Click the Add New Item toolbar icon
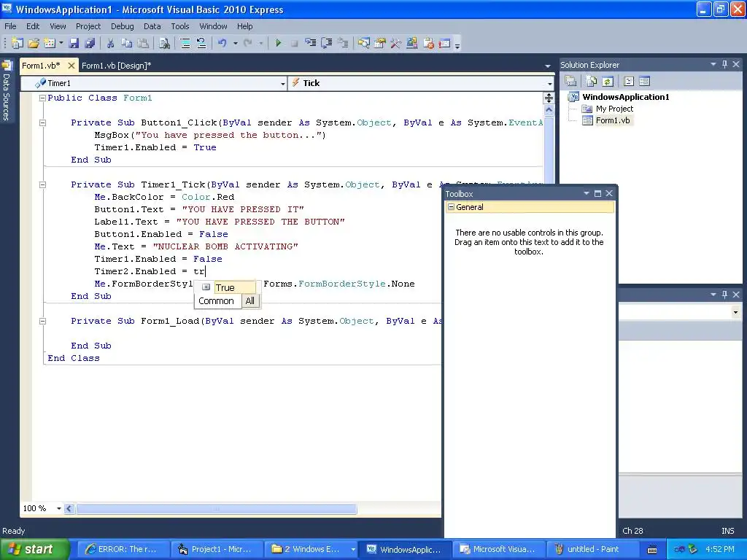The image size is (747, 560). pyautogui.click(x=50, y=43)
